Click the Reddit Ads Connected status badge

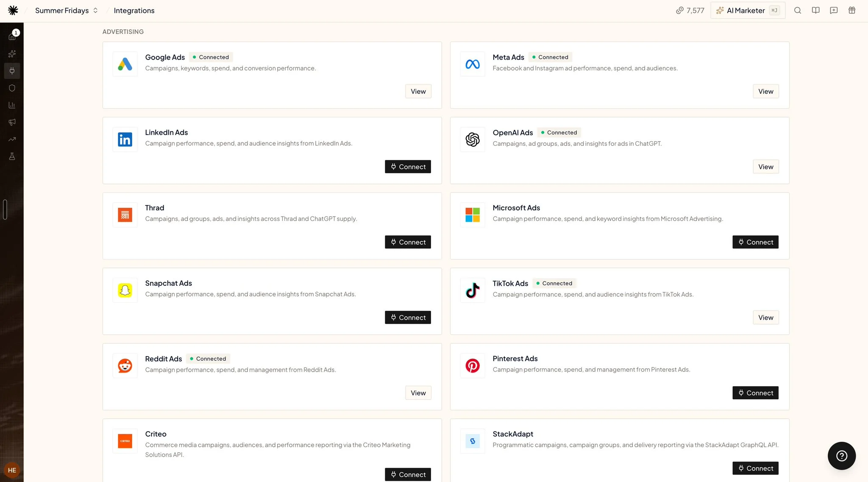[208, 359]
